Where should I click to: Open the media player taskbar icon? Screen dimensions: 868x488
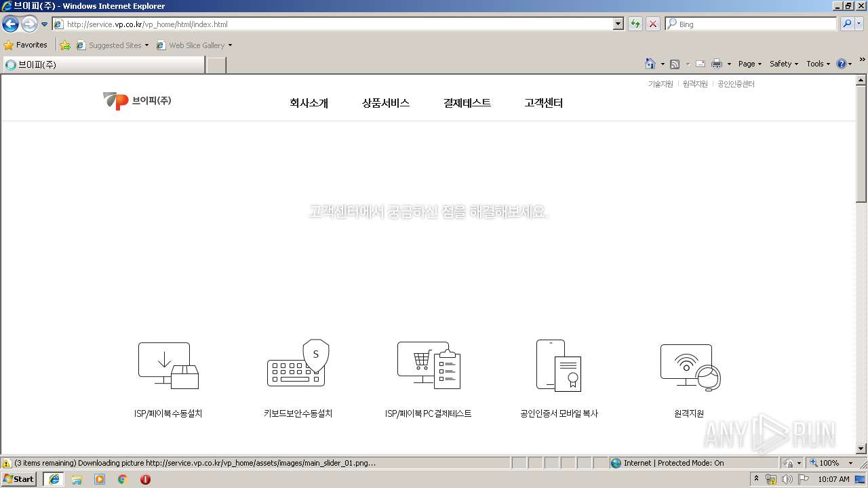(x=100, y=479)
